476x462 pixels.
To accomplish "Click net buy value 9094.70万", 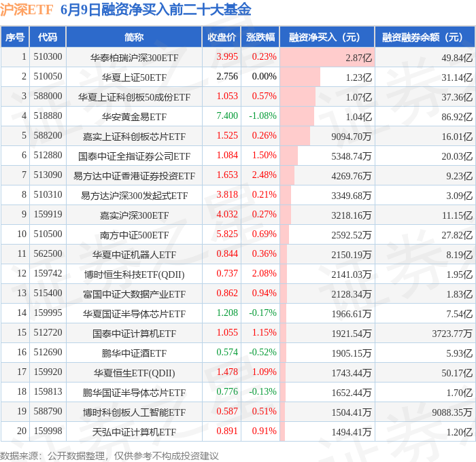I will click(352, 137).
